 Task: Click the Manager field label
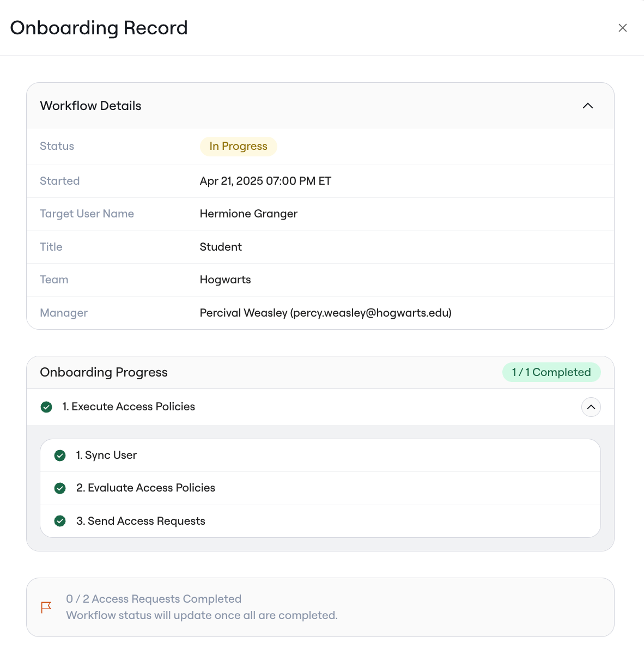[64, 313]
